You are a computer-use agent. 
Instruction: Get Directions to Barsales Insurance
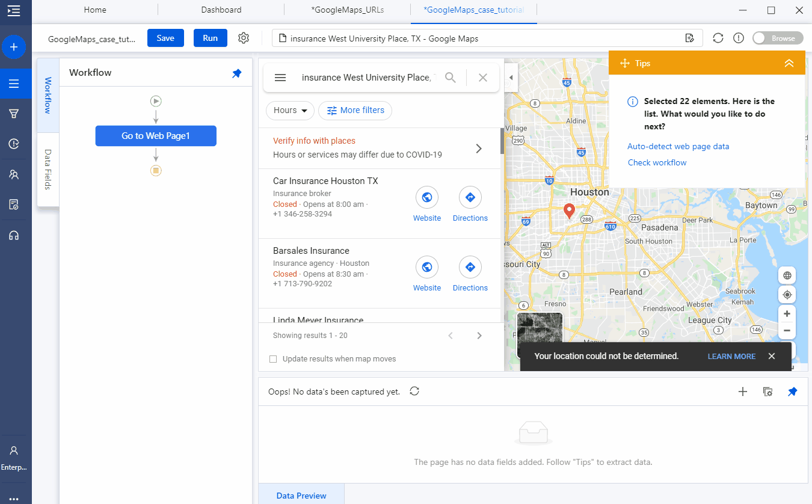[470, 274]
